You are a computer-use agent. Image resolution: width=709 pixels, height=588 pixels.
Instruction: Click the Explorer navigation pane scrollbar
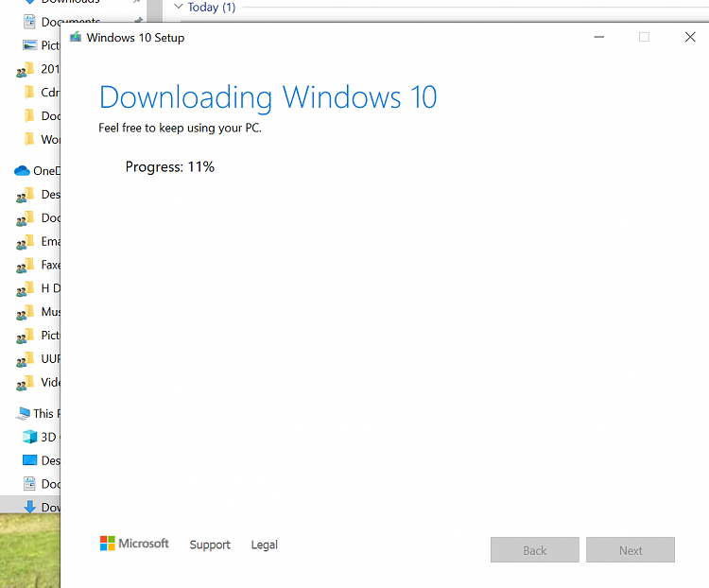[x=155, y=10]
